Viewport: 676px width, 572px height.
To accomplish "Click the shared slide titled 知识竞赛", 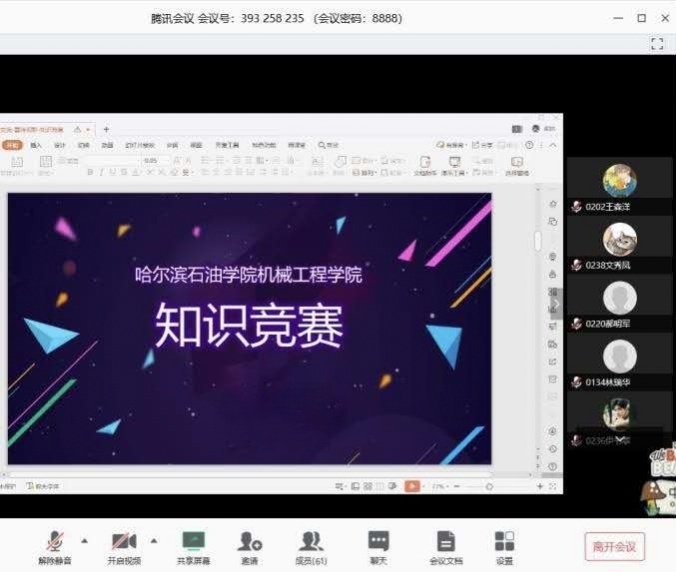I will coord(249,327).
